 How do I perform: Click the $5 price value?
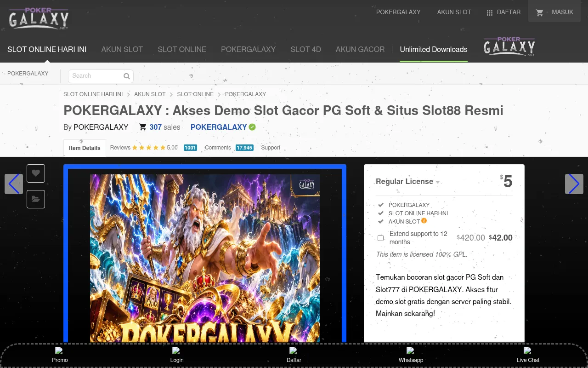[x=506, y=181]
